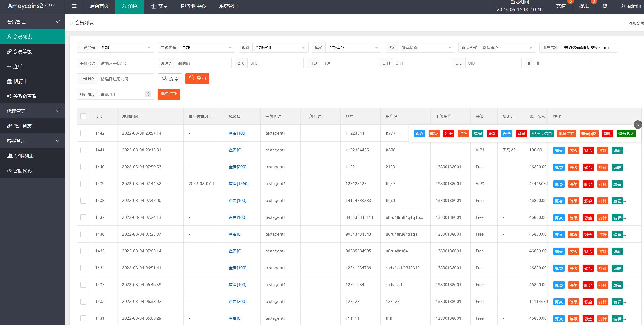This screenshot has height=325, width=644.
Task: Collapse the 代理管理 sidebar section
Action: click(x=32, y=111)
